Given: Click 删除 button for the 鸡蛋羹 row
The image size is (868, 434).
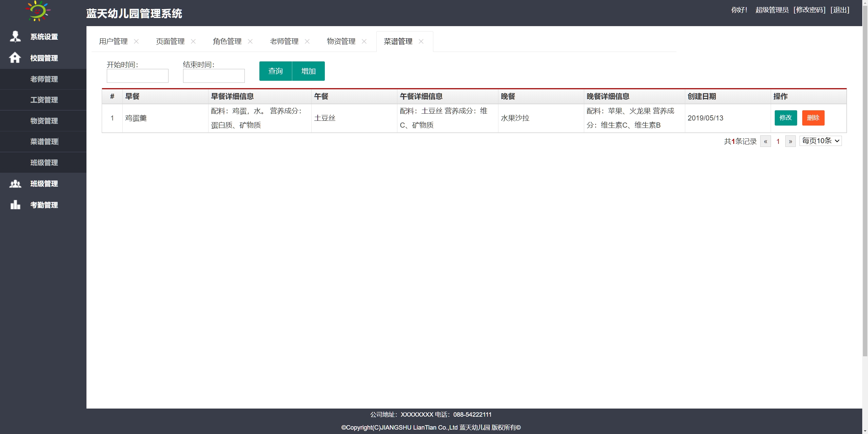Looking at the screenshot, I should 813,118.
